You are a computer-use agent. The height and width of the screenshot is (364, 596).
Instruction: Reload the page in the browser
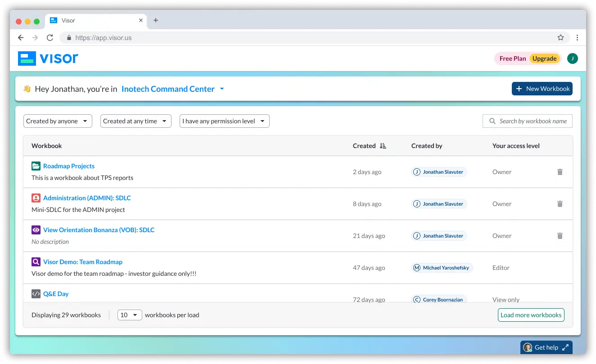pos(50,38)
